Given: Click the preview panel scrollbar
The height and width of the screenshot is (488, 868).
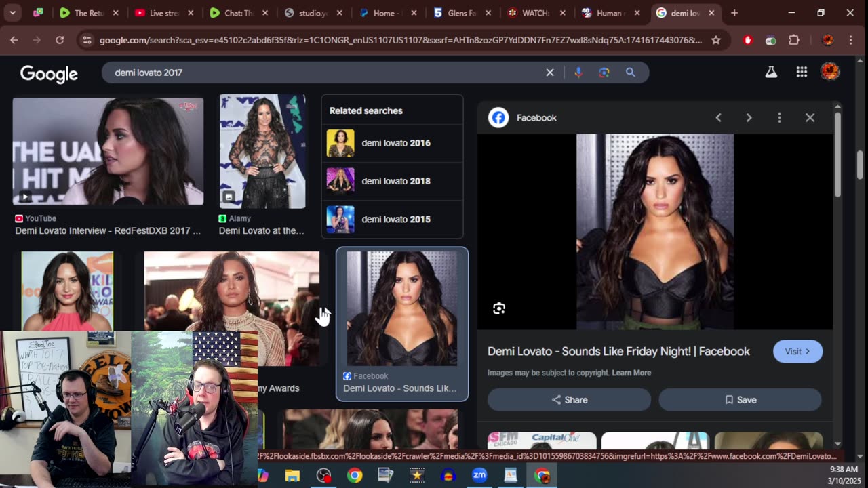Looking at the screenshot, I should [x=838, y=156].
